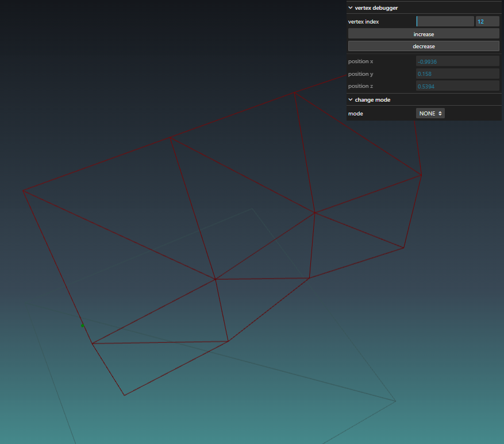Click the mode label
Viewport: 504px width, 444px height.
pos(356,113)
